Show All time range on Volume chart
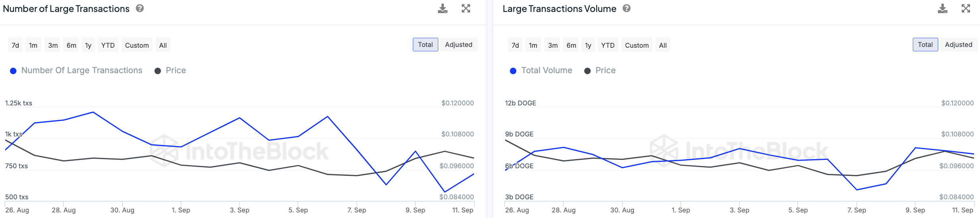 pos(663,45)
